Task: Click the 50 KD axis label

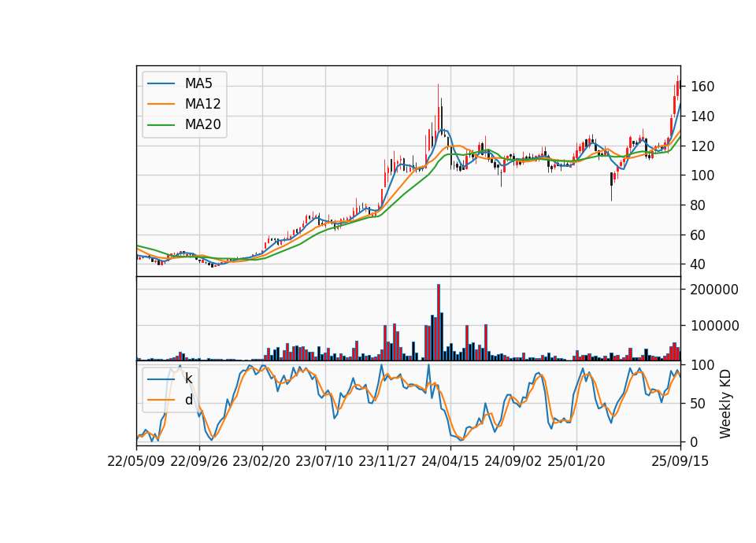Action: coord(699,404)
